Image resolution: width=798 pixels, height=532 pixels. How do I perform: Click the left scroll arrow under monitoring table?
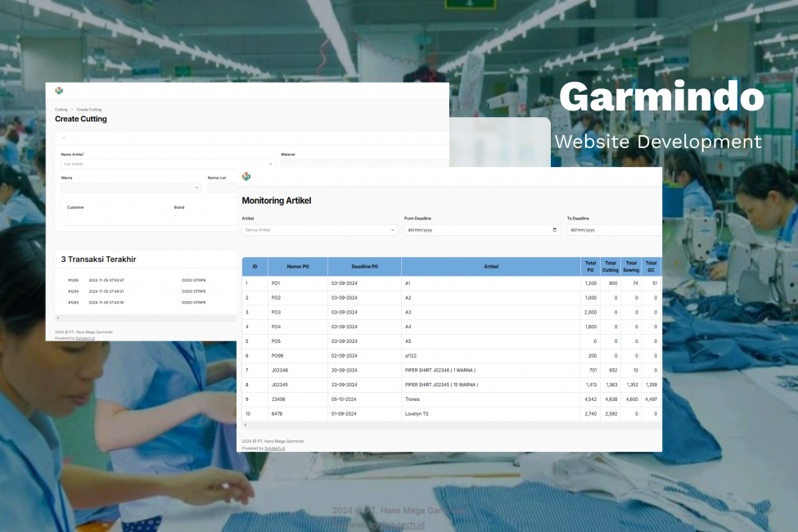[x=246, y=426]
